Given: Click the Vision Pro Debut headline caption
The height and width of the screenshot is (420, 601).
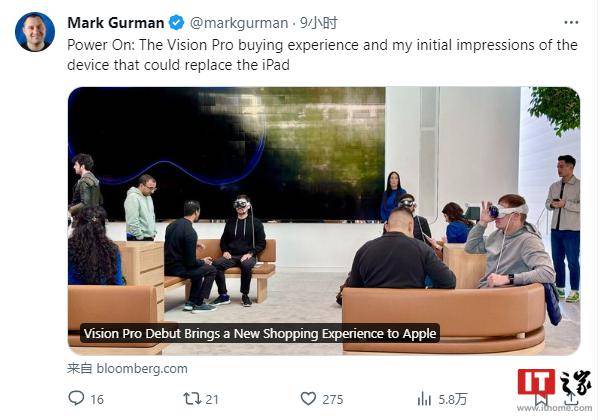Looking at the screenshot, I should tap(260, 333).
